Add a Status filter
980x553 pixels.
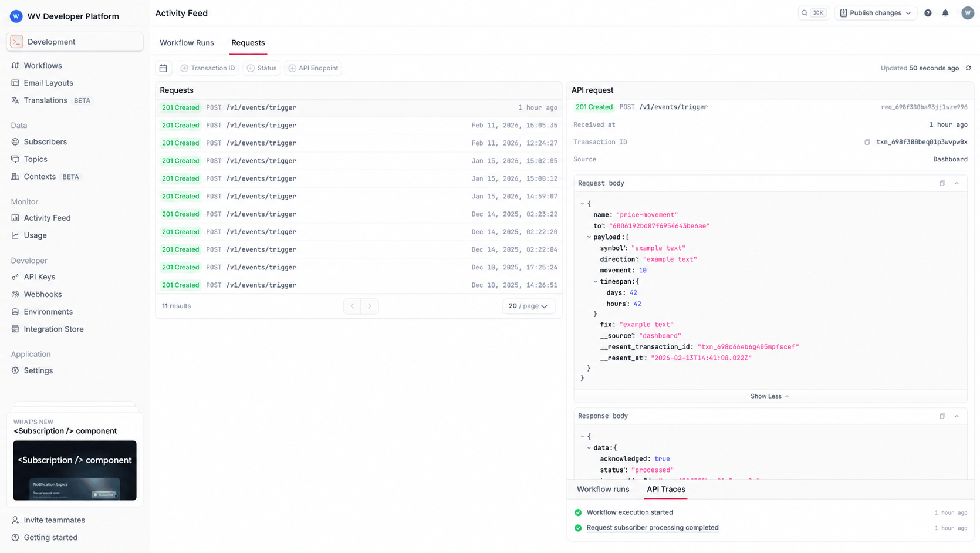pos(262,68)
